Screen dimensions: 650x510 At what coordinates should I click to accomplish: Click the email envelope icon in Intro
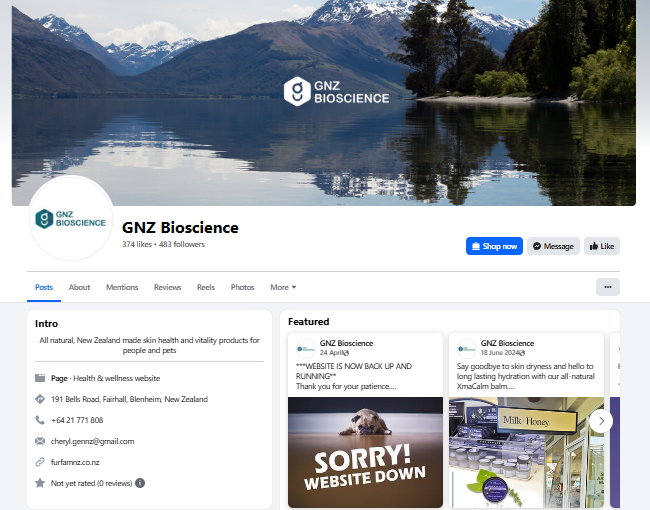click(40, 441)
